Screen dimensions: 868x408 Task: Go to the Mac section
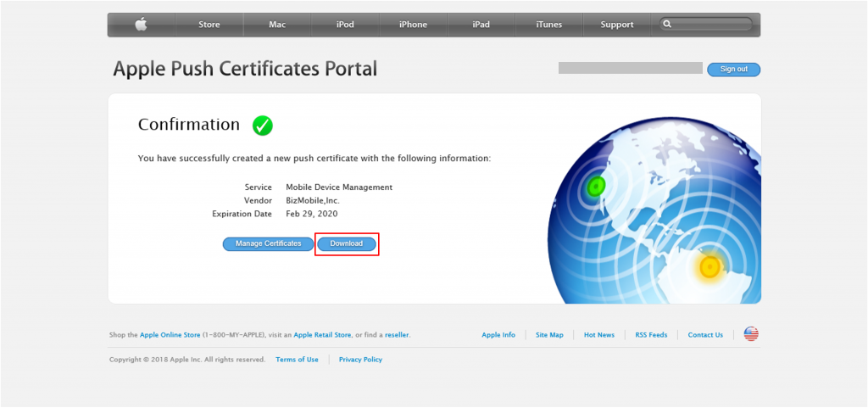click(x=277, y=25)
